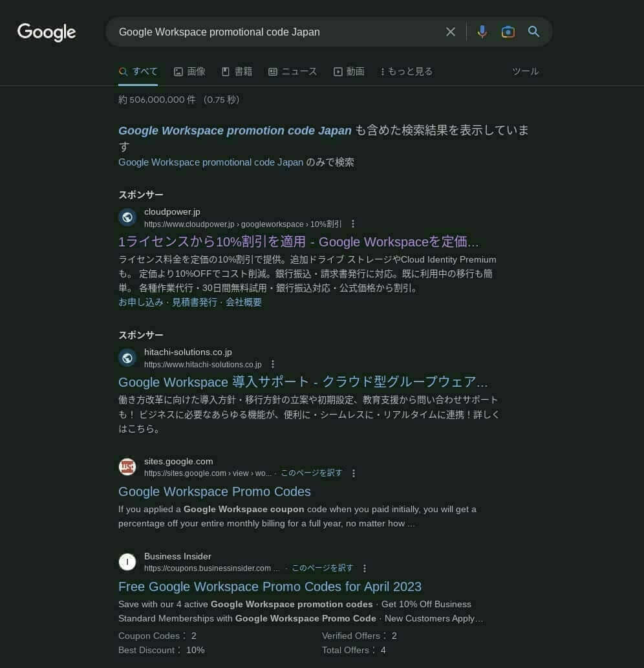Follow the お申し込み sitelink
The height and width of the screenshot is (668, 644).
coord(140,302)
